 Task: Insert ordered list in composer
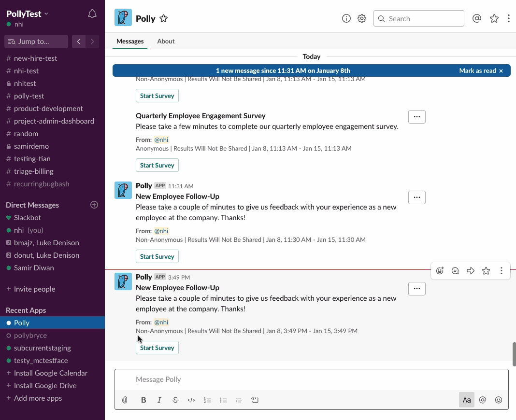click(207, 400)
